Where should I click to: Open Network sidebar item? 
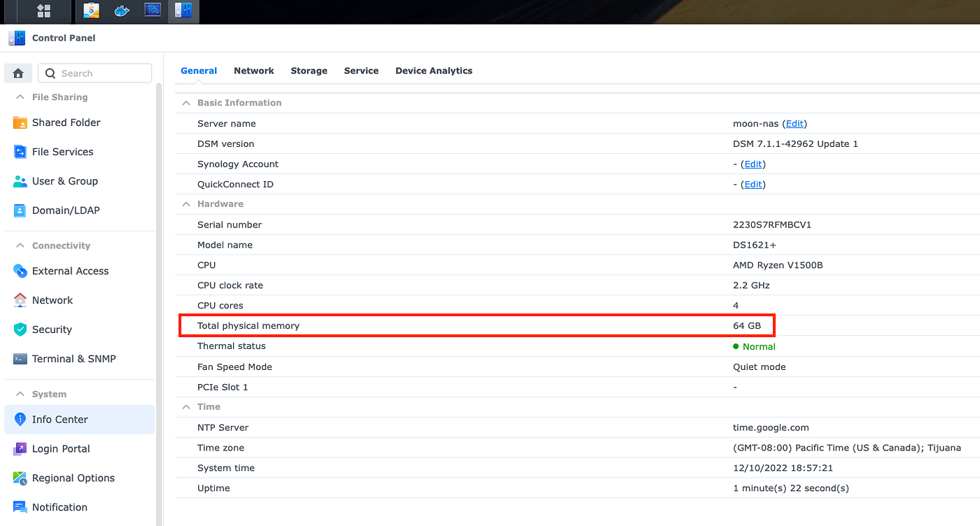[79, 300]
